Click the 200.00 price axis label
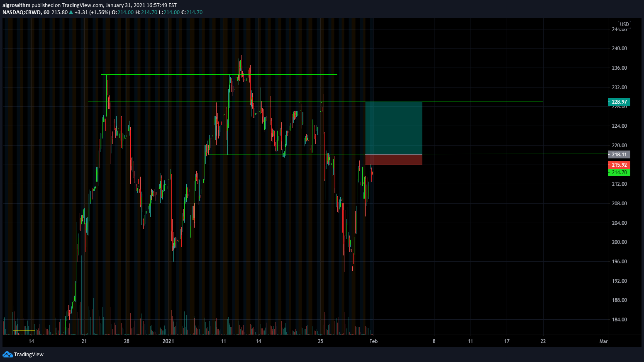Image resolution: width=644 pixels, height=362 pixels. [619, 242]
